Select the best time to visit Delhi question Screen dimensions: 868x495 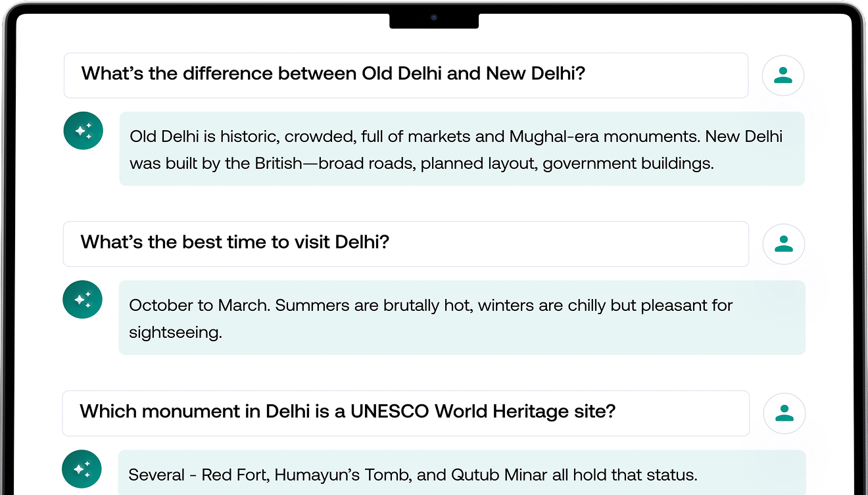406,244
